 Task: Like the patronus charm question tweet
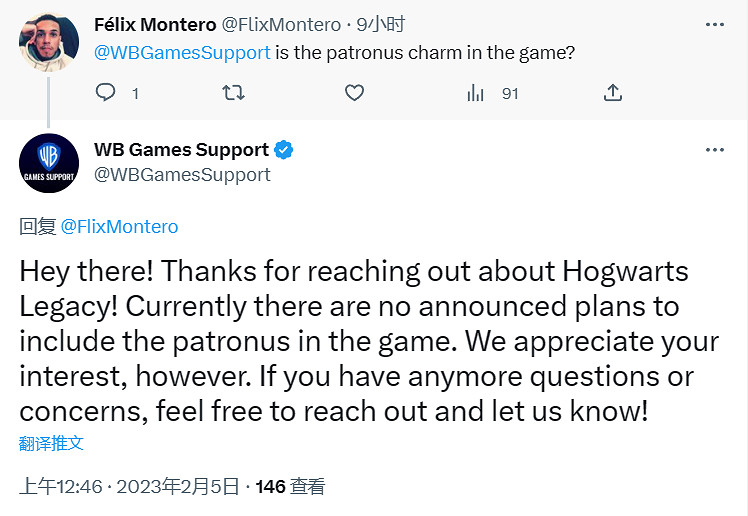point(354,93)
